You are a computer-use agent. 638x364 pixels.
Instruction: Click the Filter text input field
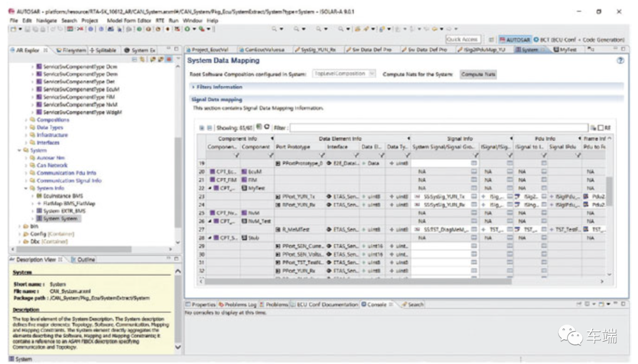(438, 127)
